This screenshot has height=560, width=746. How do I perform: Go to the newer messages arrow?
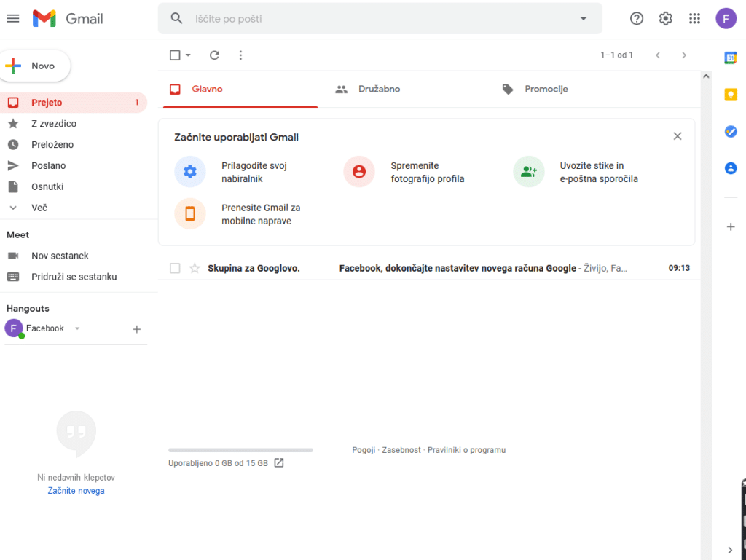[x=658, y=55]
